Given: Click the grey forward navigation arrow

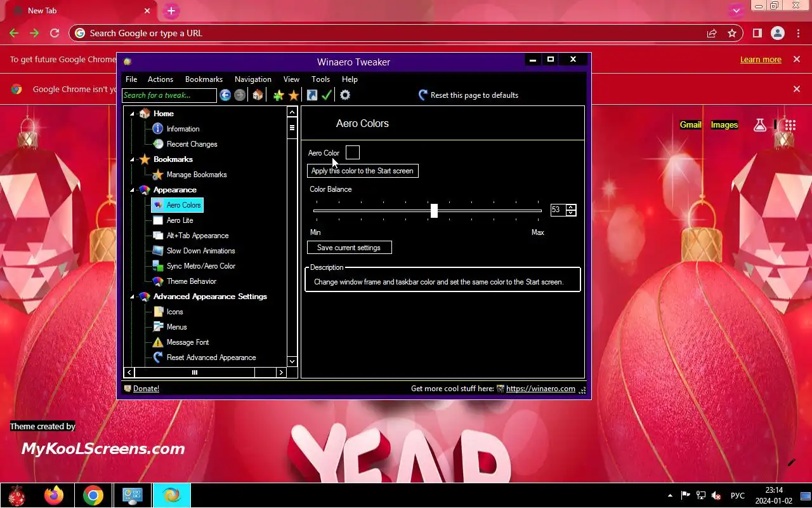Looking at the screenshot, I should (240, 95).
